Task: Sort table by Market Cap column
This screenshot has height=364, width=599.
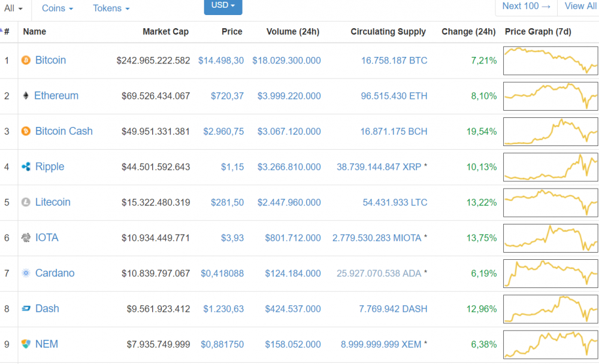Action: point(165,32)
